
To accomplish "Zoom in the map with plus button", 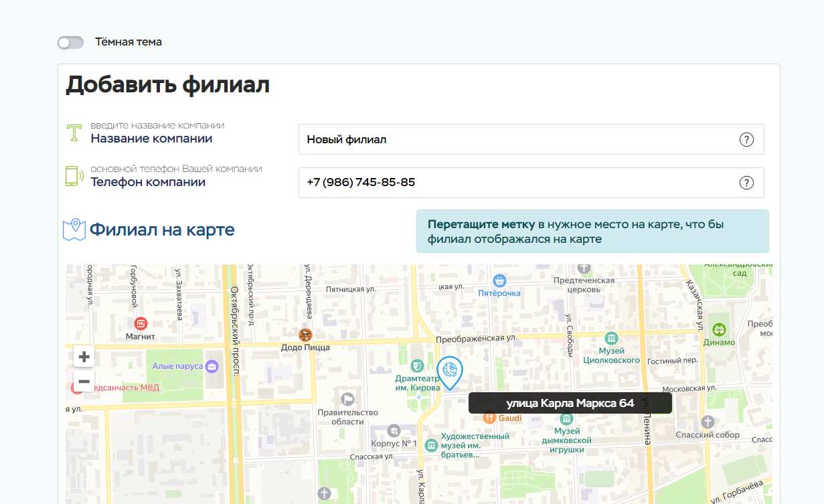I will pos(84,357).
